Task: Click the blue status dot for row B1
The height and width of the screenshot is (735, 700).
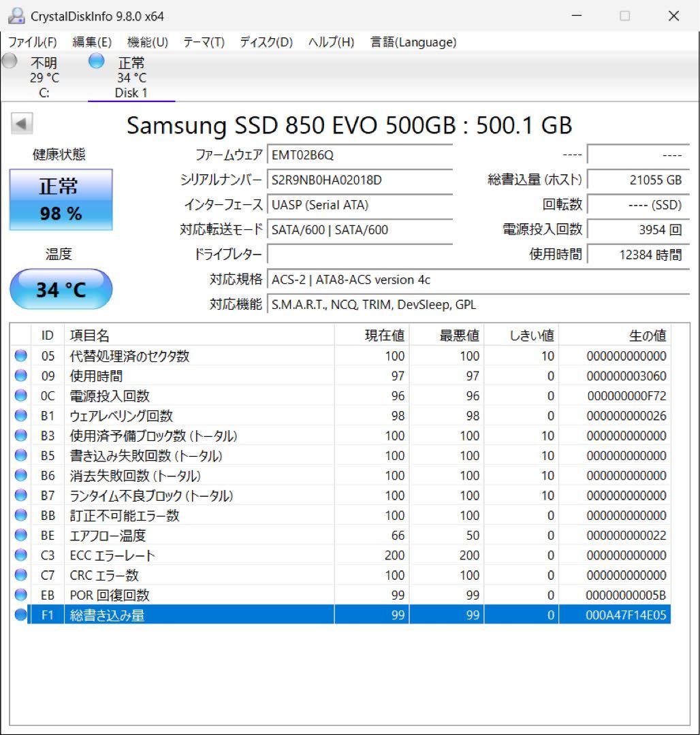Action: pyautogui.click(x=20, y=415)
